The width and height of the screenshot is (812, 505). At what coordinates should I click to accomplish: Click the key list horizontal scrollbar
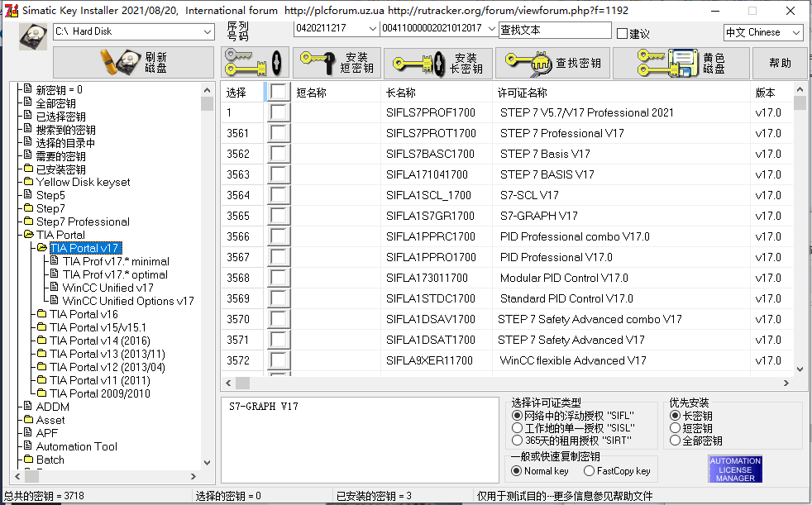point(513,383)
